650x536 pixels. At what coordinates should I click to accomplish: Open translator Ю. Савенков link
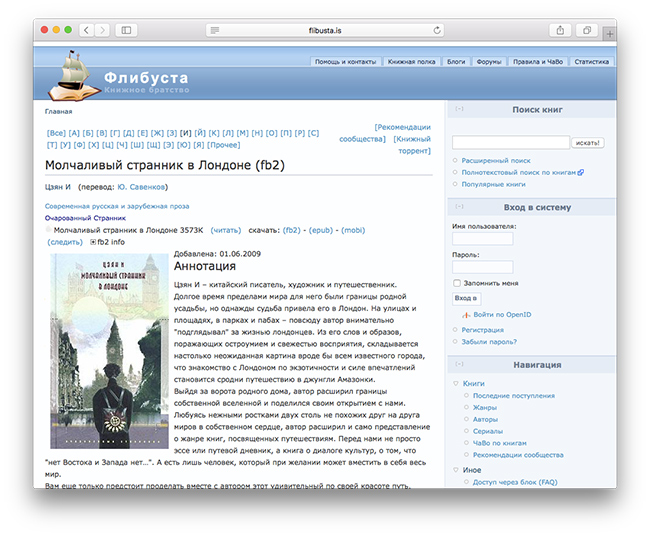pyautogui.click(x=141, y=187)
